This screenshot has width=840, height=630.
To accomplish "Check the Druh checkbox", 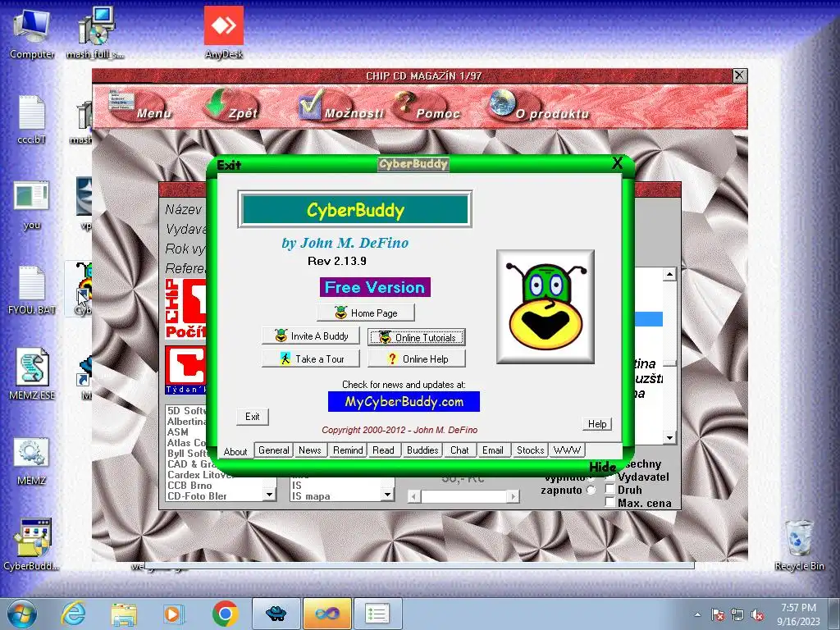I will point(609,490).
